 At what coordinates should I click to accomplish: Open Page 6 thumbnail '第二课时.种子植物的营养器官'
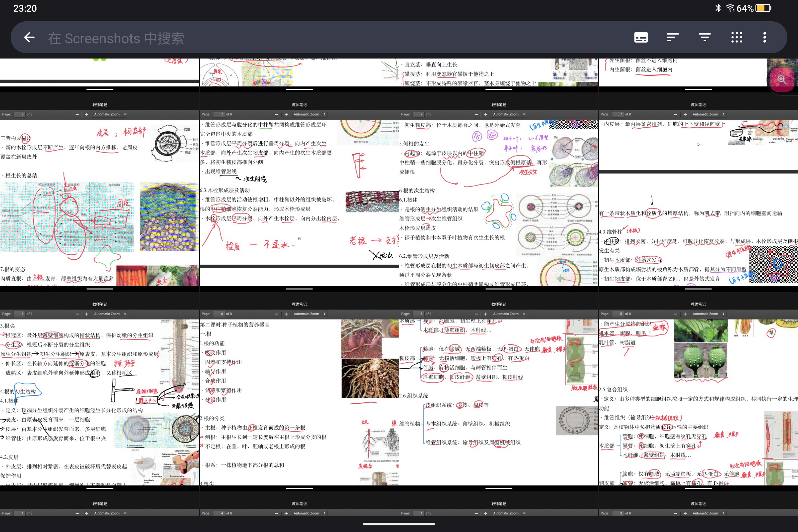coord(299,391)
